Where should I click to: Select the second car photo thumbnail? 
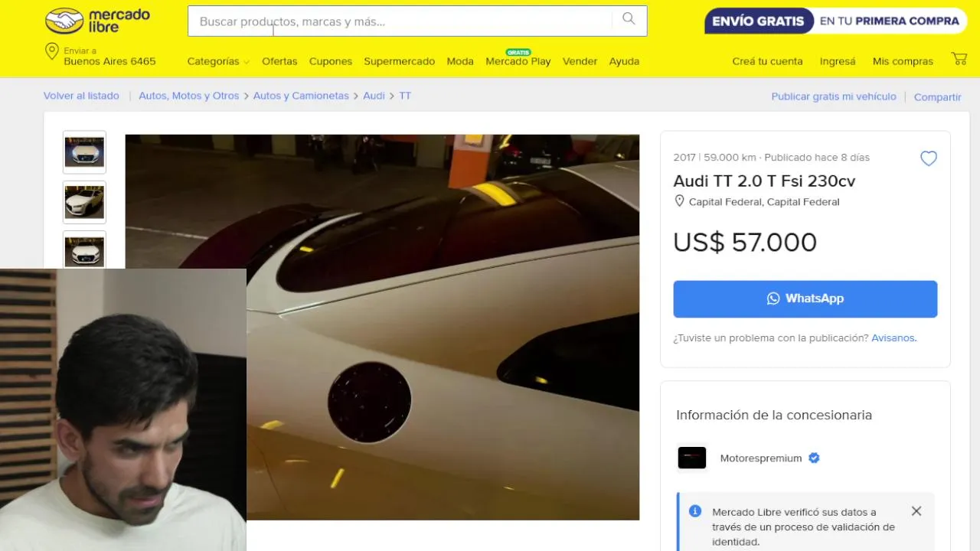pos(84,202)
